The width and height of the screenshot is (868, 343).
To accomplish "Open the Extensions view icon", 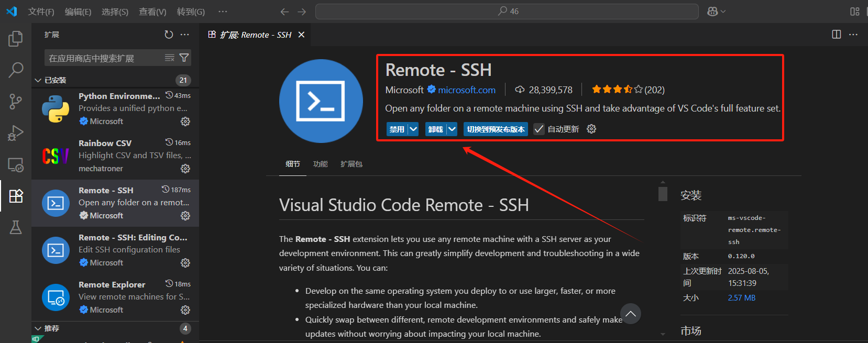I will point(16,196).
